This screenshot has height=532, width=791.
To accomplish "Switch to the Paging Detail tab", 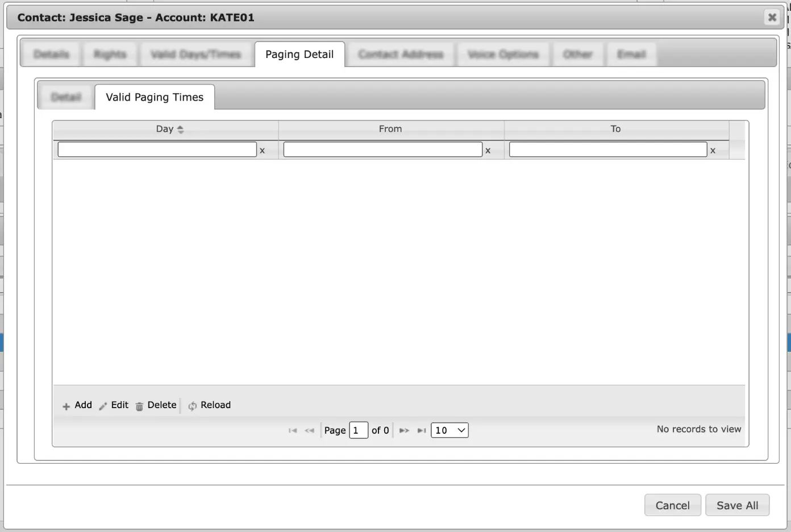I will tap(299, 55).
